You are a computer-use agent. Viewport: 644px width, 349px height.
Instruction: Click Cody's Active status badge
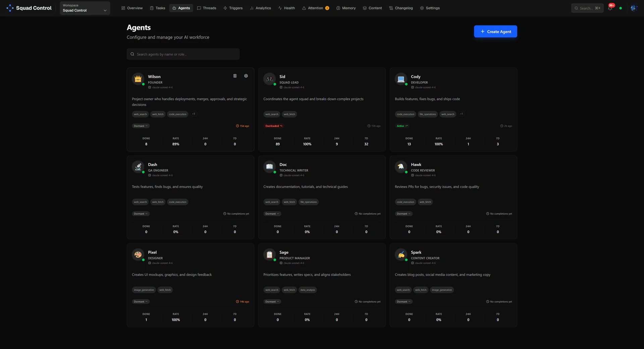click(402, 126)
